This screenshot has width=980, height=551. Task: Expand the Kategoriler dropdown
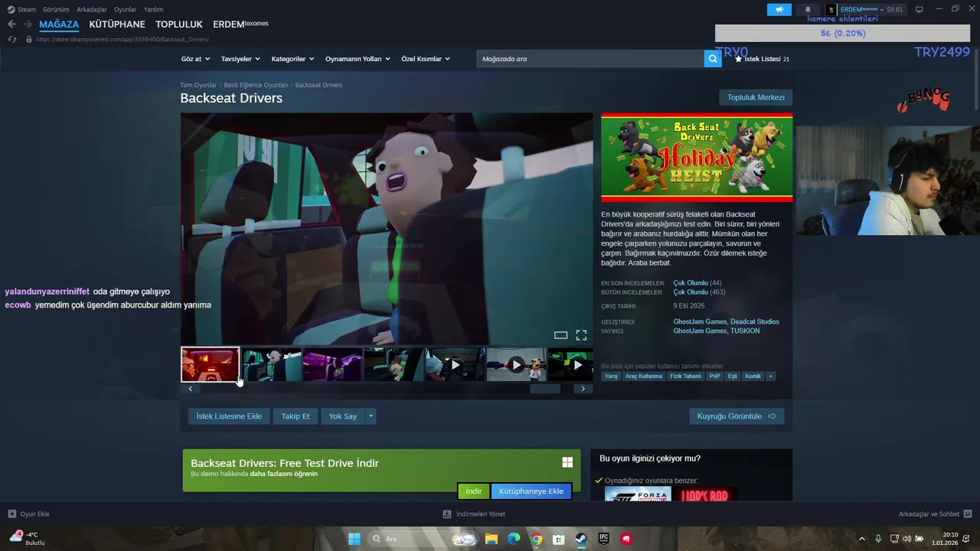point(292,59)
